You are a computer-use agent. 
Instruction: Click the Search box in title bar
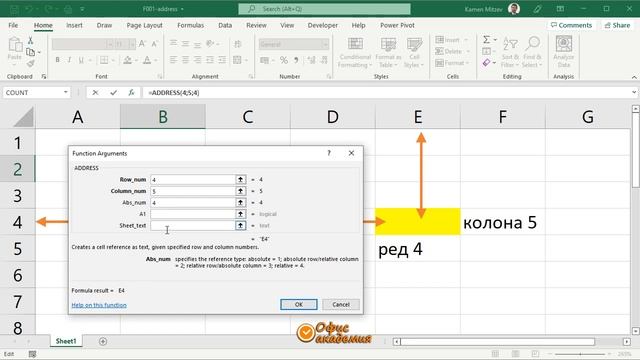coord(324,9)
